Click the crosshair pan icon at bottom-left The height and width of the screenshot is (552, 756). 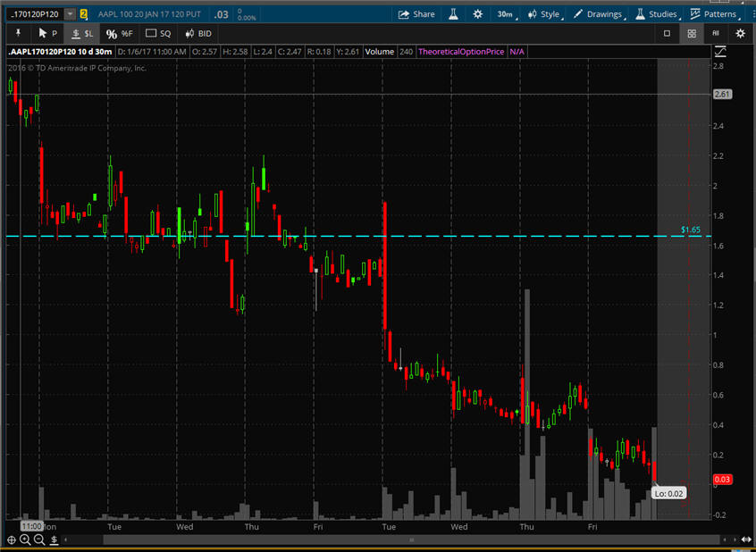(12, 539)
